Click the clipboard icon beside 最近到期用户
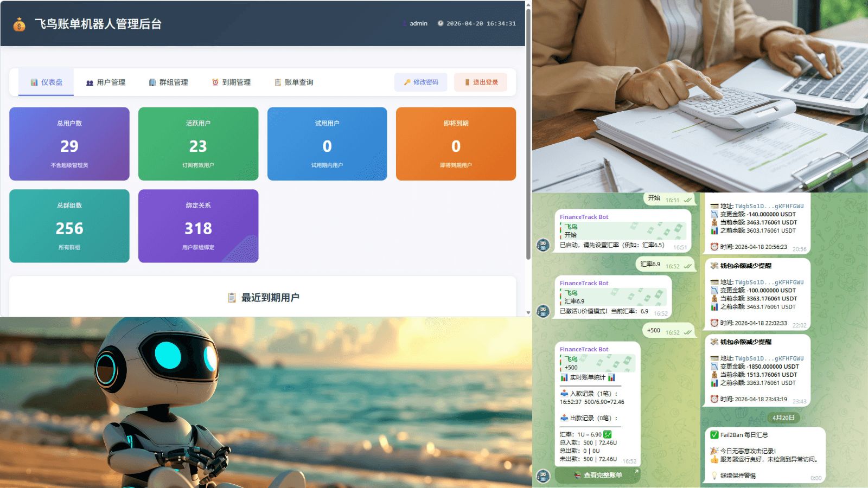 click(x=232, y=298)
